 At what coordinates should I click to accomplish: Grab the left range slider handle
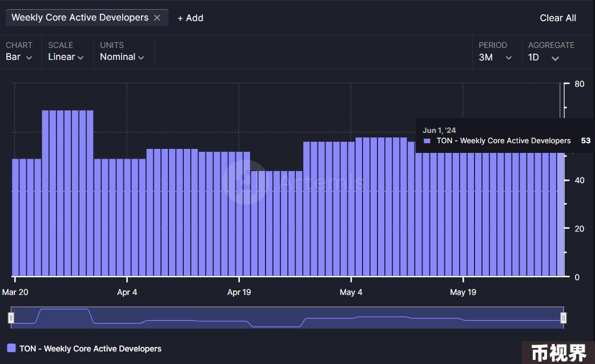pos(11,318)
